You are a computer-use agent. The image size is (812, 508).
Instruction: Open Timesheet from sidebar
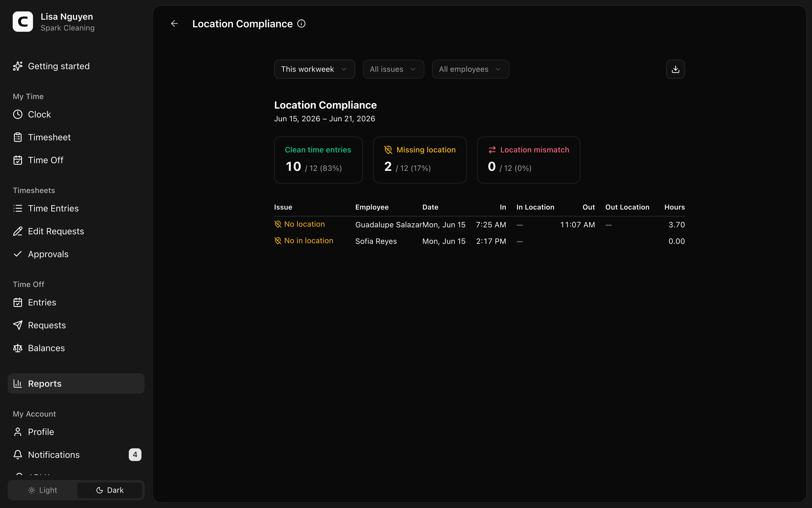coord(76,137)
